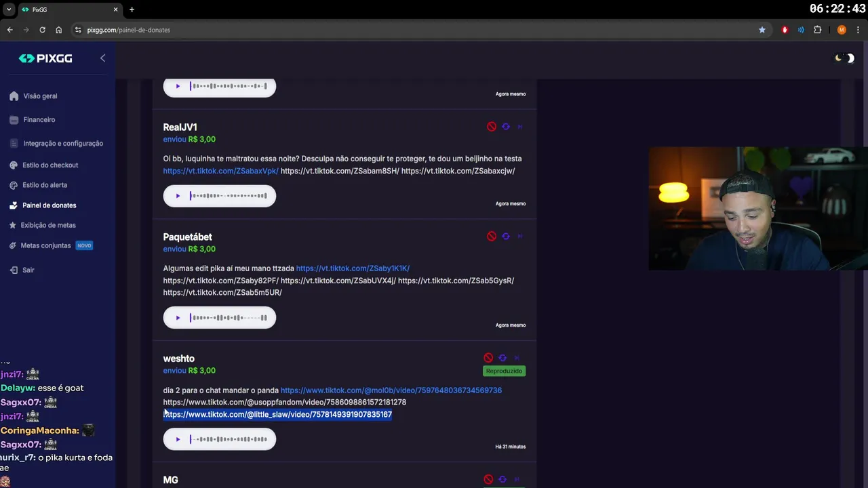Click donor name RealJV1
Image resolution: width=868 pixels, height=488 pixels.
click(x=180, y=127)
